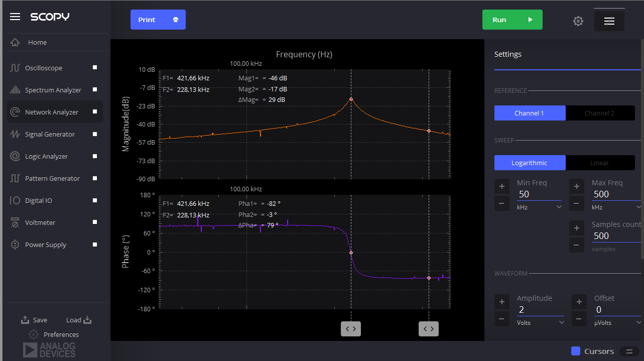Click Save label at bottom left
The width and height of the screenshot is (644, 361).
pos(40,320)
